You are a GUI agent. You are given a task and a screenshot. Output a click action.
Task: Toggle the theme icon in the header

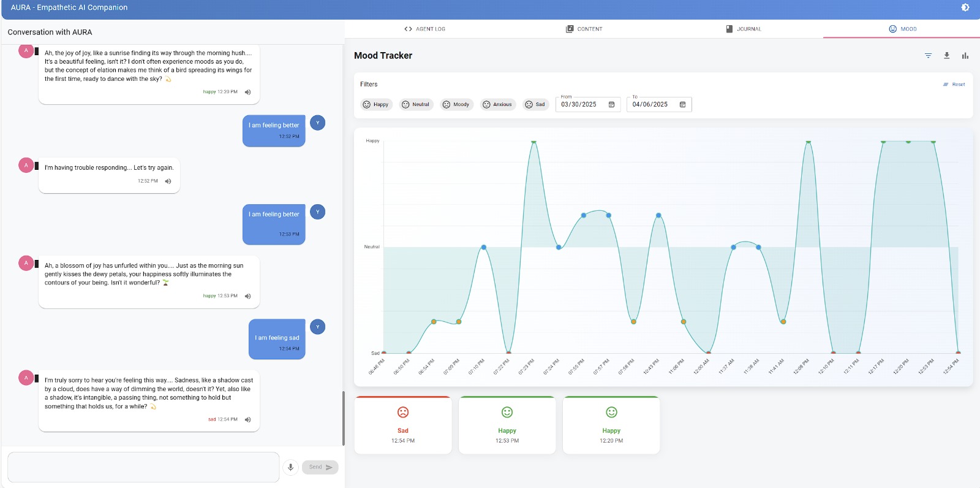pyautogui.click(x=965, y=7)
